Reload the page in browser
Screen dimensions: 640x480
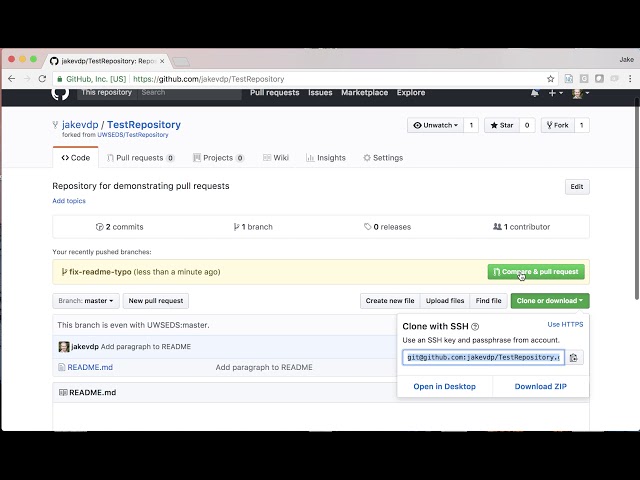point(42,79)
